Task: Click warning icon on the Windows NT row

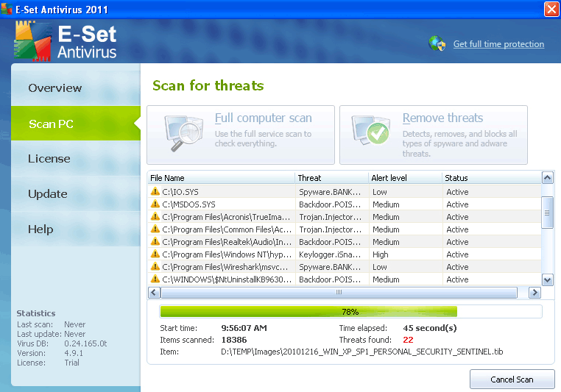Action: pos(155,254)
